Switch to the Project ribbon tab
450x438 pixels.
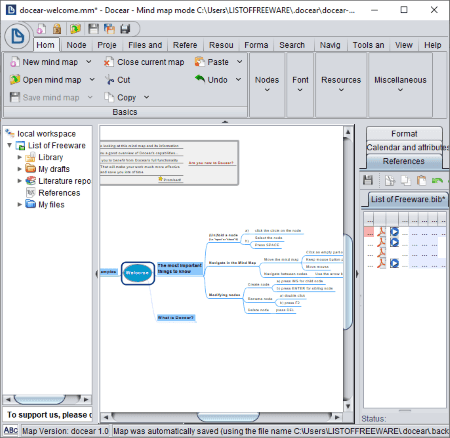click(x=107, y=45)
